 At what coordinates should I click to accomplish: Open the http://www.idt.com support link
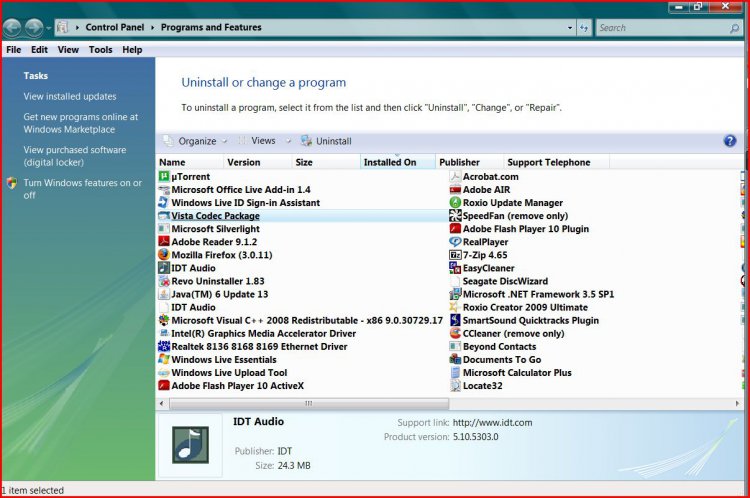point(492,422)
